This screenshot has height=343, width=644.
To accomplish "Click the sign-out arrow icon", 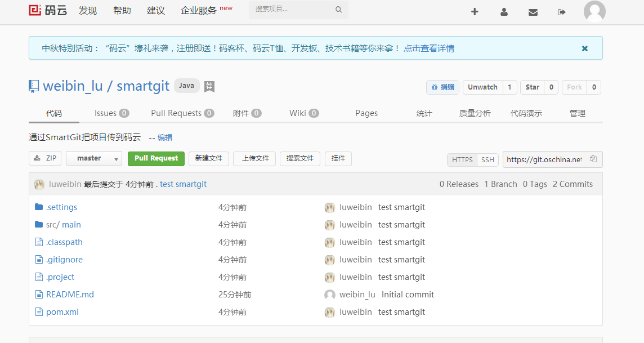I will (x=562, y=12).
